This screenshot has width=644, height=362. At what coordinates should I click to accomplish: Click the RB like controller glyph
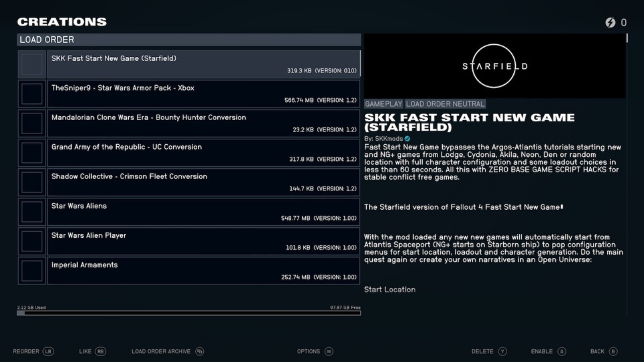pos(100,351)
